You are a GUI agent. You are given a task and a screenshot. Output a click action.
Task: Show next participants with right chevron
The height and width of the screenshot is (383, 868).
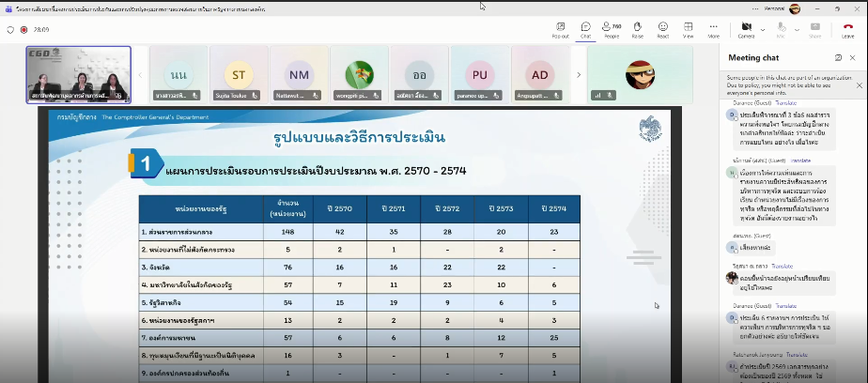pos(579,74)
